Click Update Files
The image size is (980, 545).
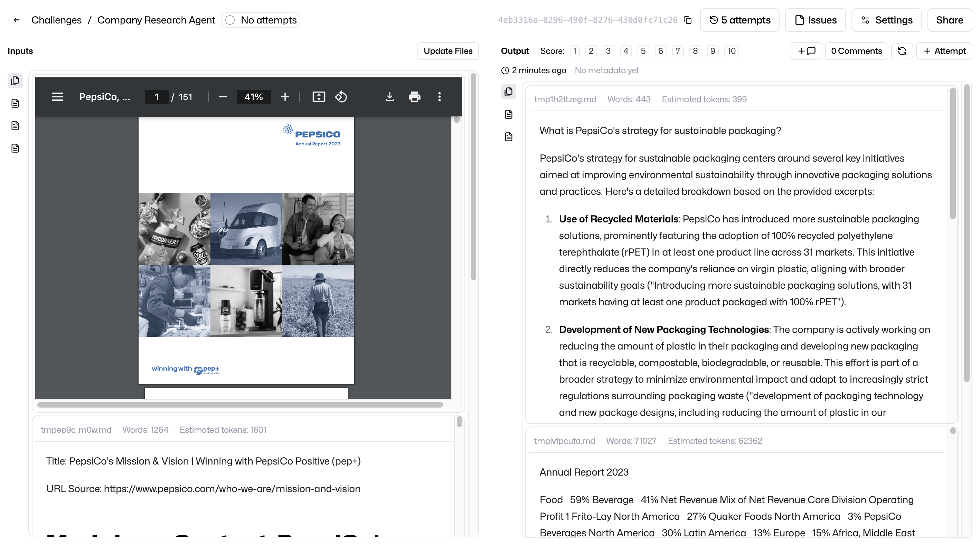(448, 51)
